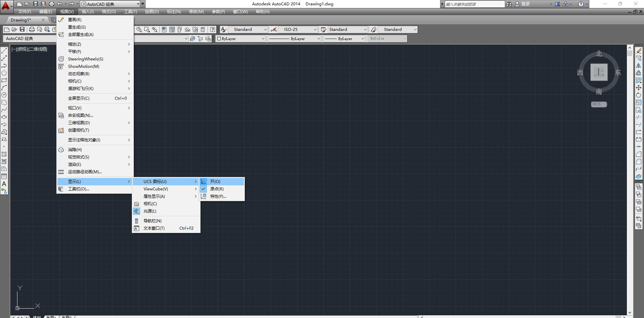Screen dimensions: 644x318
Task: Click the Move tool in Modify toolbar
Action: (x=639, y=88)
